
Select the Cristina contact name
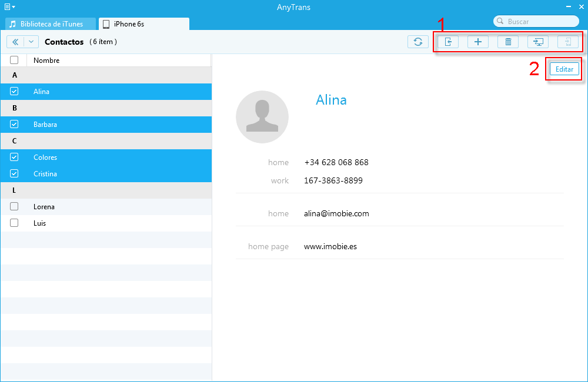point(45,174)
